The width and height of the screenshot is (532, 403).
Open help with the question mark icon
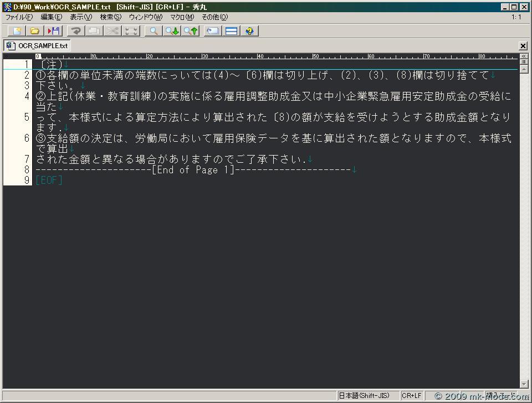[x=250, y=31]
